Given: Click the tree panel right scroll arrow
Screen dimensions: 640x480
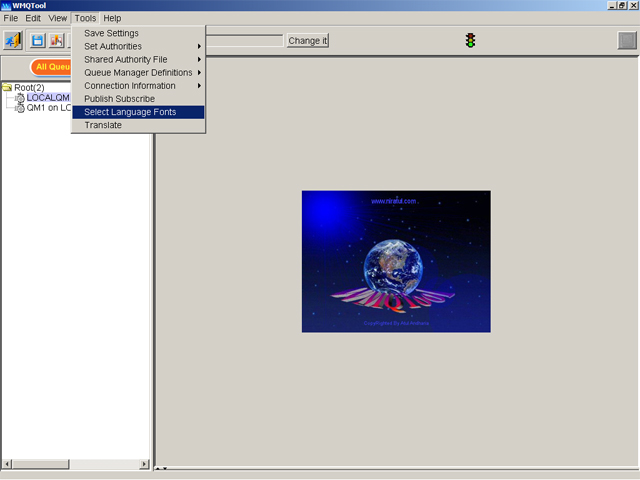Looking at the screenshot, I should [144, 464].
